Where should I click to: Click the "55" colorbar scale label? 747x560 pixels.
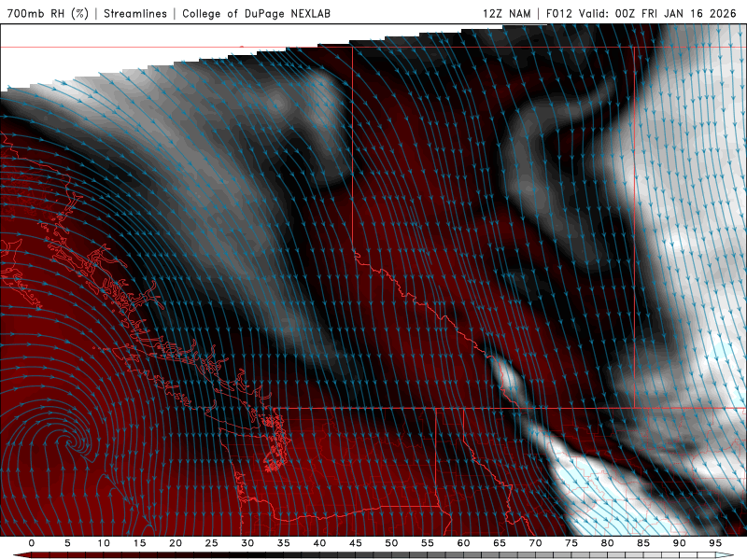point(427,543)
